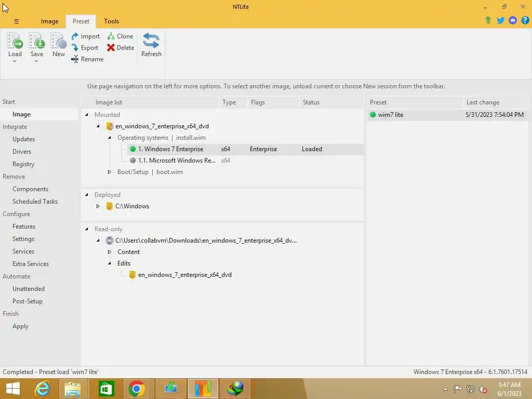532x399 pixels.
Task: Export the selected preset
Action: (x=85, y=48)
